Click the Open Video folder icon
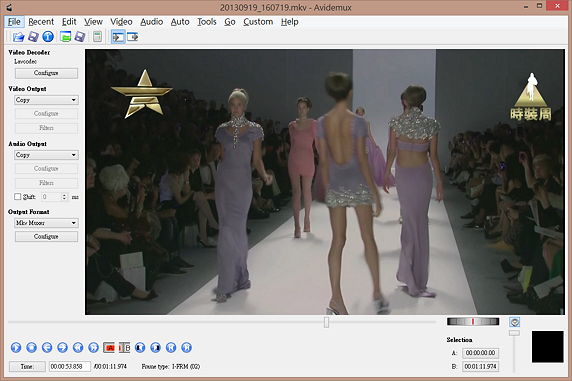Image resolution: width=572 pixels, height=381 pixels. (x=18, y=37)
